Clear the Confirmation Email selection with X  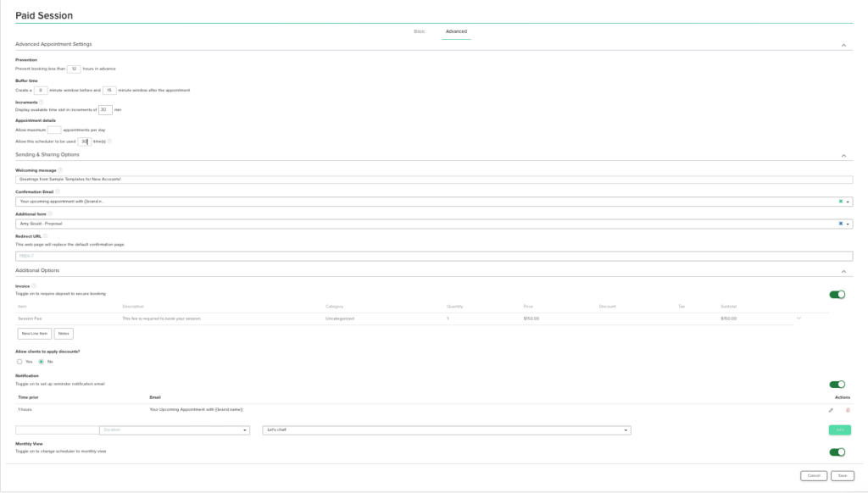pos(840,202)
